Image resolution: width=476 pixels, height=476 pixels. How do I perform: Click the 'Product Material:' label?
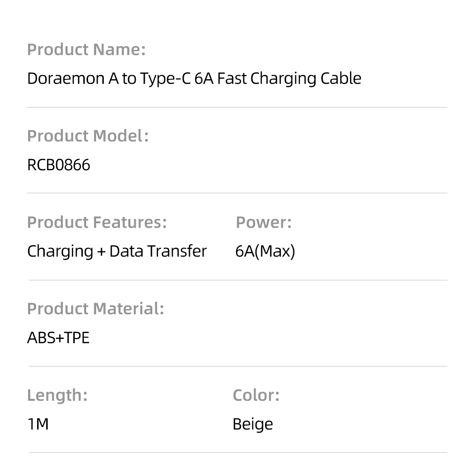[95, 309]
